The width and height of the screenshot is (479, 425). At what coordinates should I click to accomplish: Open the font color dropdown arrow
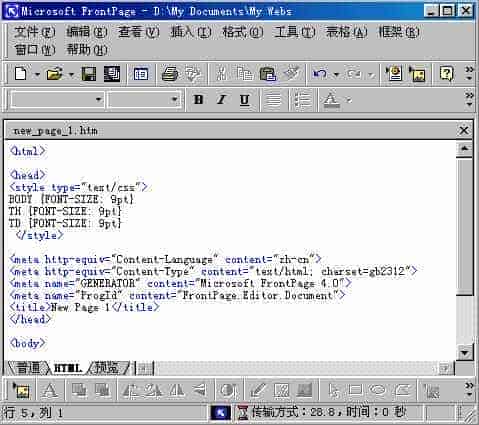[x=349, y=100]
